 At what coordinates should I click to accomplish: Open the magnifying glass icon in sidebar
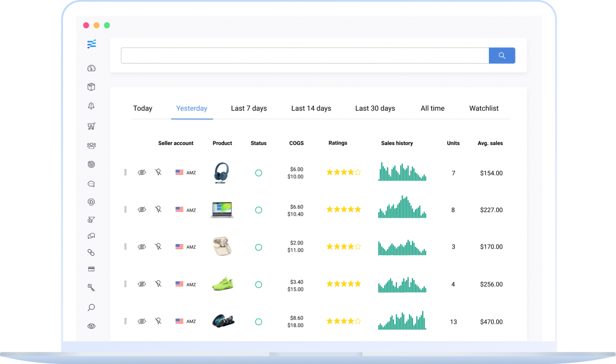tap(91, 307)
